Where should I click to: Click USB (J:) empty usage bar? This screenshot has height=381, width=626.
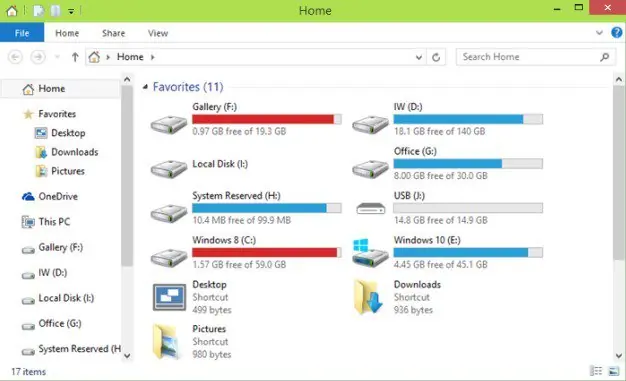468,208
